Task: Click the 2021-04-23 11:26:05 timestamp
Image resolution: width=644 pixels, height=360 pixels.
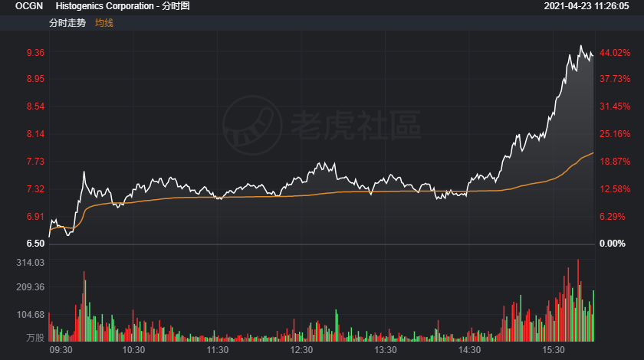Action: pos(586,6)
